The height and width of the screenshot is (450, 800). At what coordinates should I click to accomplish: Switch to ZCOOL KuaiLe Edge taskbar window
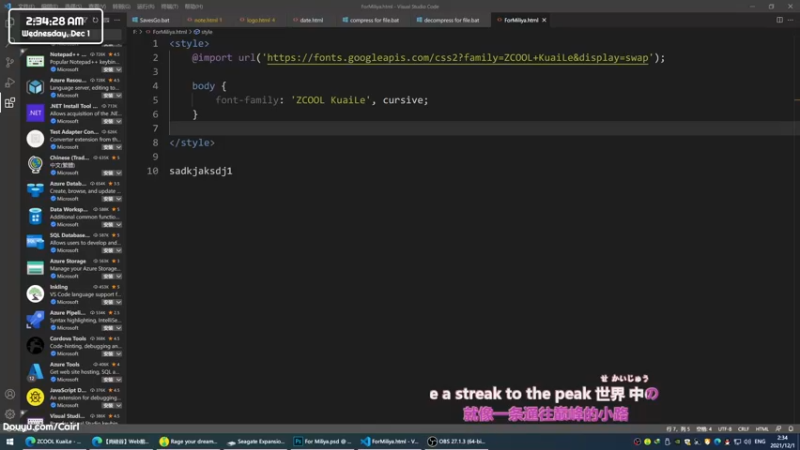tap(54, 441)
